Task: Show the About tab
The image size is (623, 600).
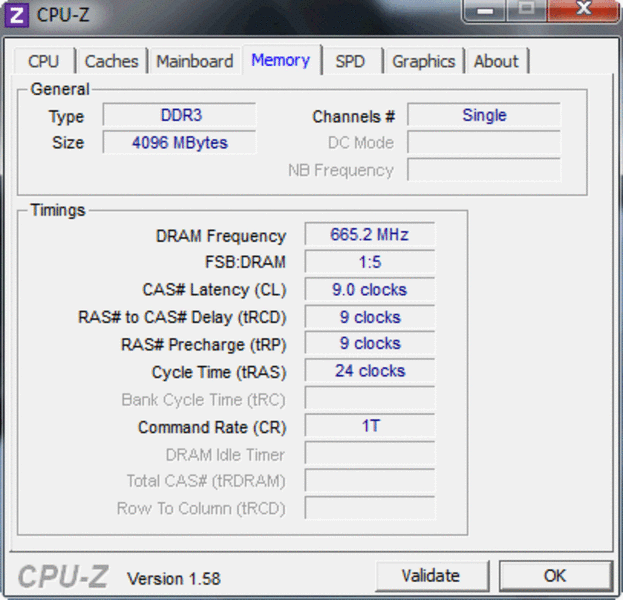Action: pos(497,61)
